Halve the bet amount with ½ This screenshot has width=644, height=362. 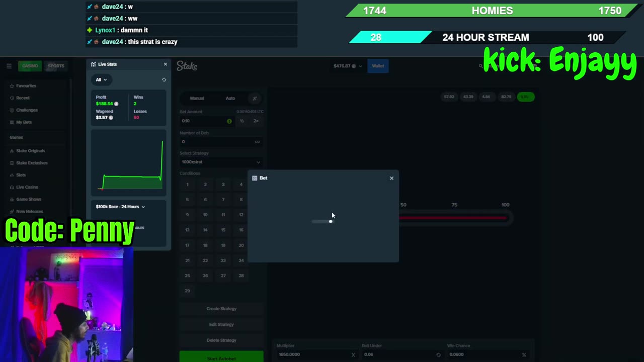click(242, 121)
